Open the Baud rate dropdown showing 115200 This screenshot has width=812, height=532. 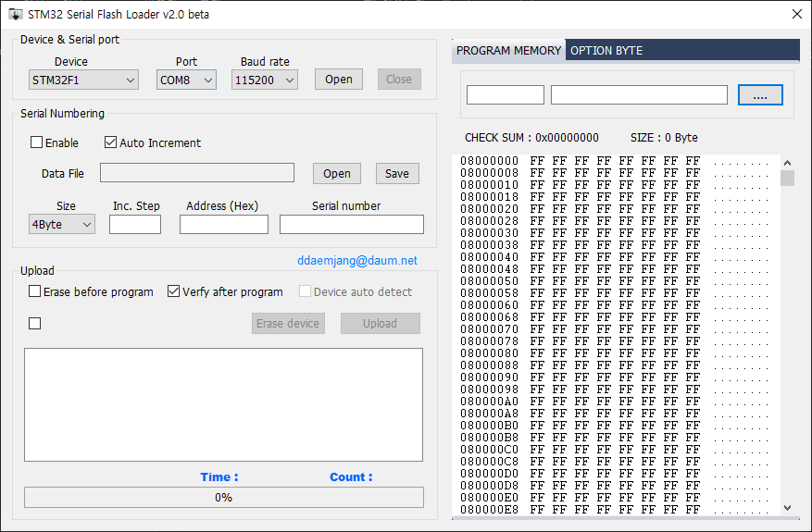265,80
